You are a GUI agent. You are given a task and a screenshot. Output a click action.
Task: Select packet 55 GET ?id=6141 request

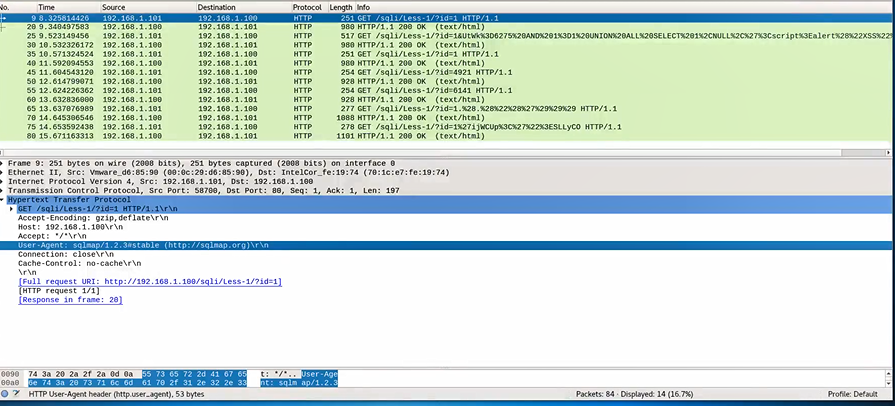click(x=445, y=91)
